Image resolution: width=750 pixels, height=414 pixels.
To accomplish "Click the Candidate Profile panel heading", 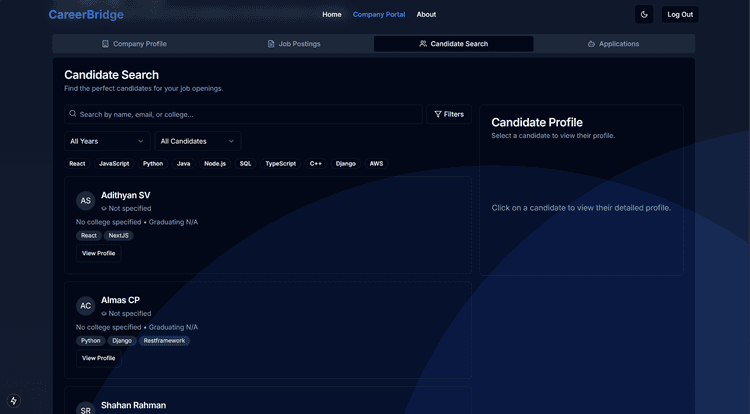I will (537, 122).
